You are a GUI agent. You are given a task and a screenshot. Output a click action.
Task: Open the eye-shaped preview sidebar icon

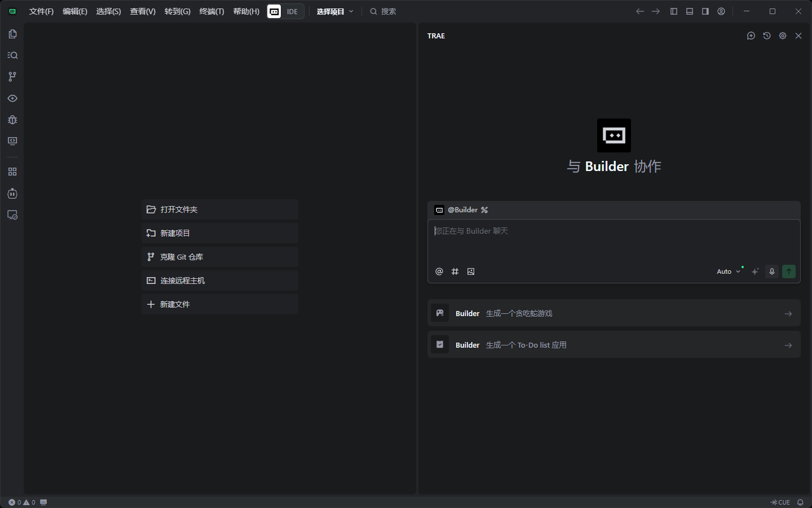tap(12, 98)
